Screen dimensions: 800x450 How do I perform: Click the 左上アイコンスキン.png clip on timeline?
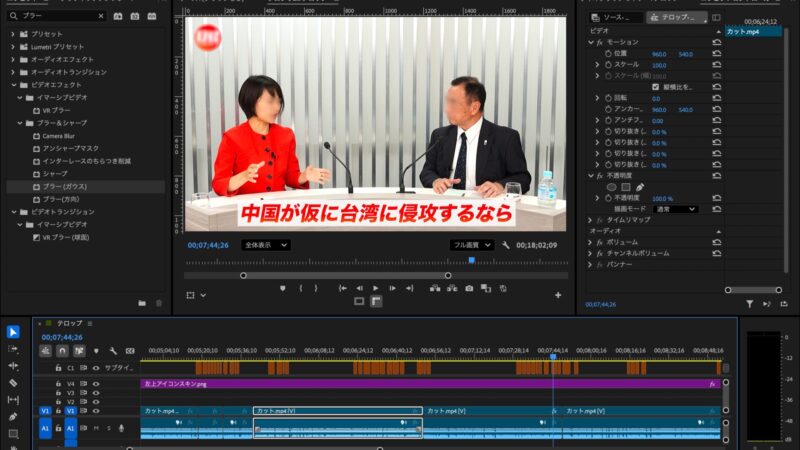pyautogui.click(x=430, y=383)
